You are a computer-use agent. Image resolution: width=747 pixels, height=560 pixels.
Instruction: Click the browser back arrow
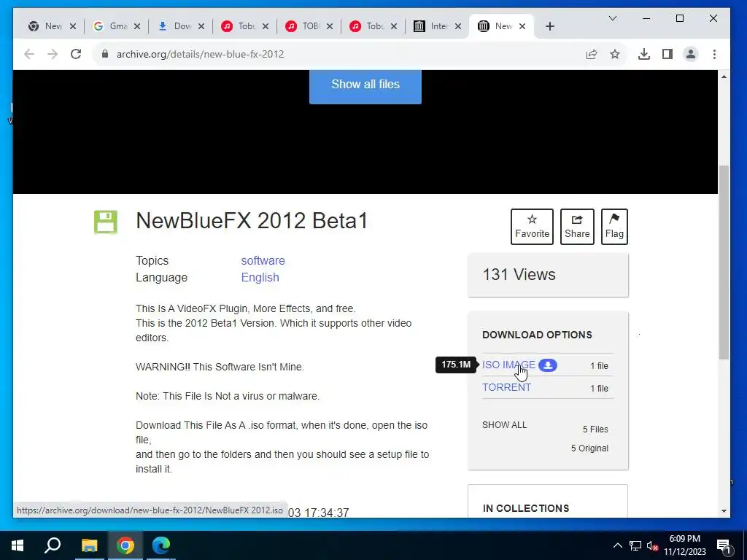29,54
